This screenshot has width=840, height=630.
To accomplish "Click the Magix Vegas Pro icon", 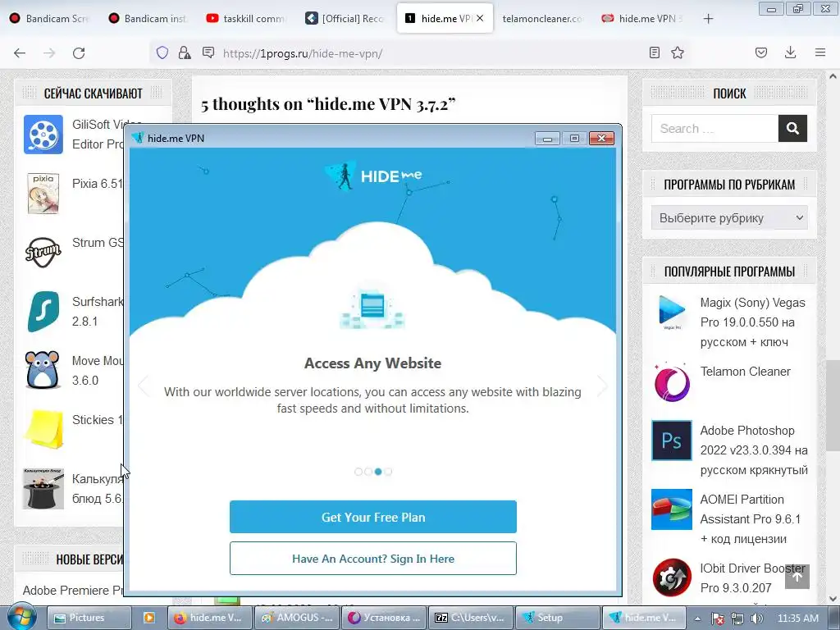I will coord(672,313).
